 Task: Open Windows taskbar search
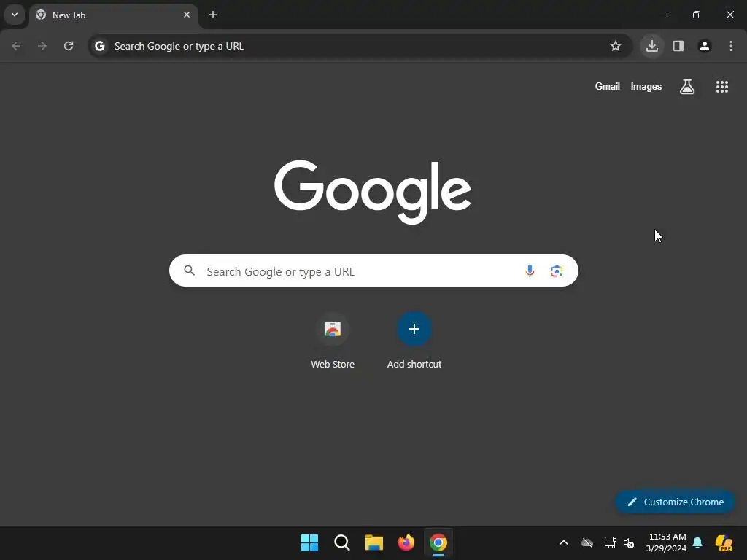point(342,542)
